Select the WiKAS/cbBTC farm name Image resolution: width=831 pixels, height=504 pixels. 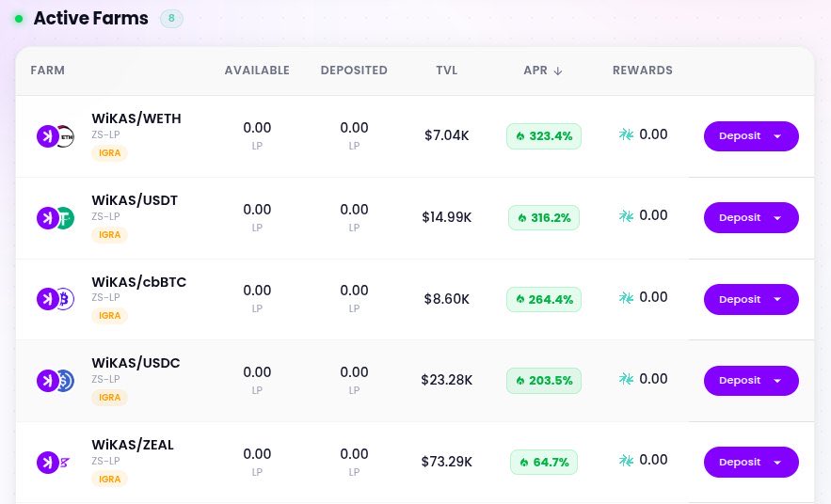click(x=139, y=282)
